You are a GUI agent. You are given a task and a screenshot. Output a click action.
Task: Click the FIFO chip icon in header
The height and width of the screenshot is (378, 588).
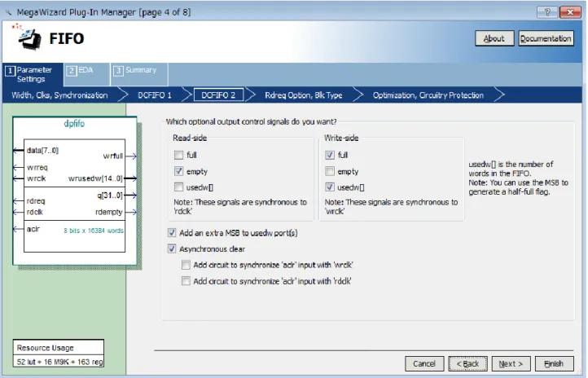point(28,37)
